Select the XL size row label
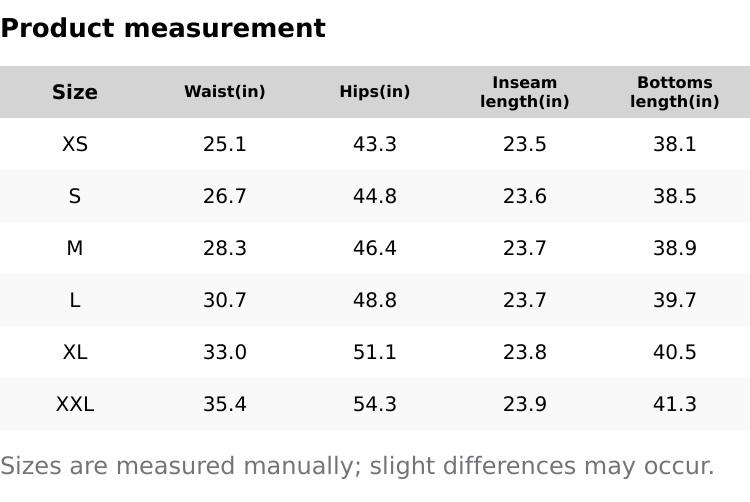This screenshot has width=750, height=502. (x=75, y=352)
